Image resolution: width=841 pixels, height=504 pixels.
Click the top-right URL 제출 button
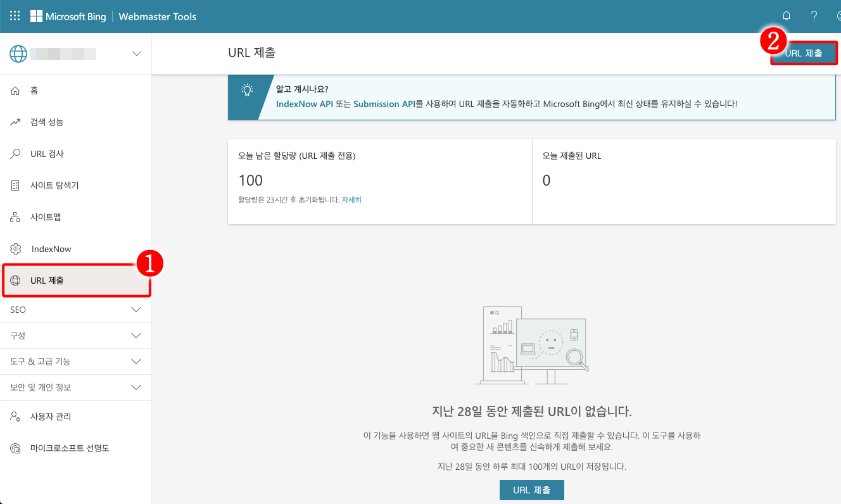point(804,53)
